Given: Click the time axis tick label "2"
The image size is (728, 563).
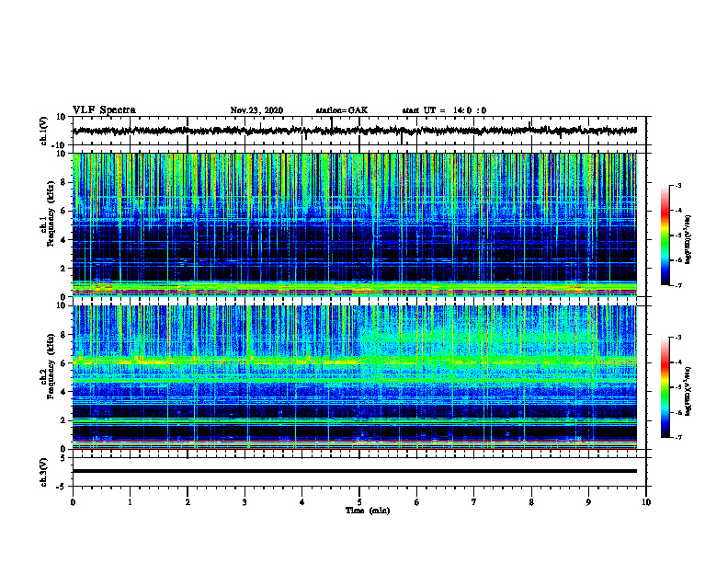Looking at the screenshot, I should pos(188,502).
